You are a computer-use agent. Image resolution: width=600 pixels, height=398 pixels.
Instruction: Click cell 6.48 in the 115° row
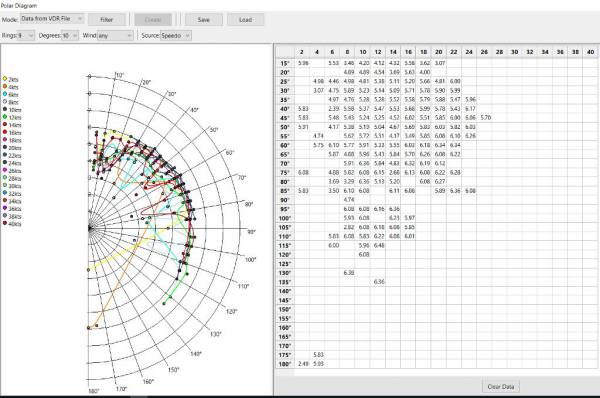pos(378,245)
